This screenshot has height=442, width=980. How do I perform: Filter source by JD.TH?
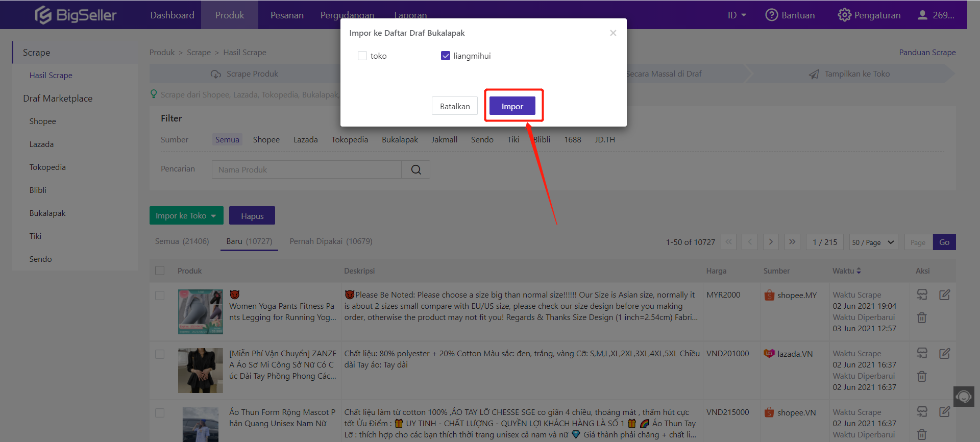[604, 139]
